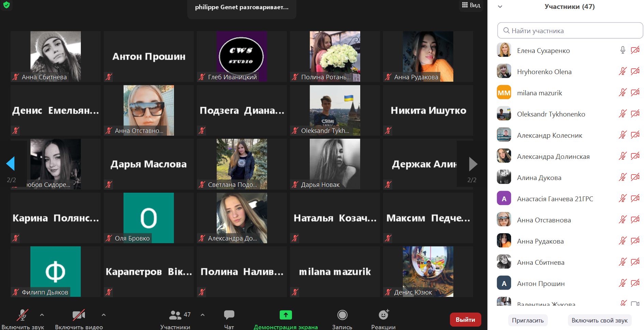Select the Анна Рудакова video tile
Image resolution: width=644 pixels, height=330 pixels.
(x=428, y=56)
